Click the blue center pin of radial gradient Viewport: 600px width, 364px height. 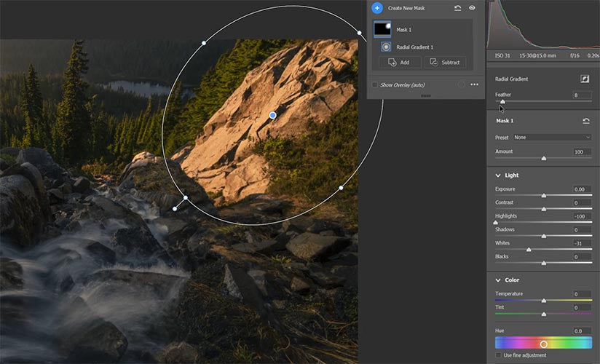tap(272, 115)
